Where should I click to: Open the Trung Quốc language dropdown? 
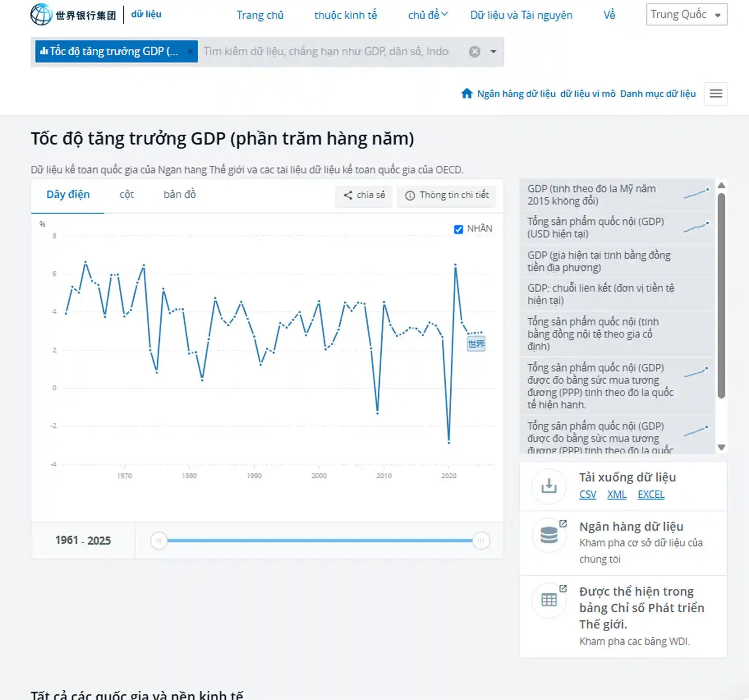(x=686, y=15)
